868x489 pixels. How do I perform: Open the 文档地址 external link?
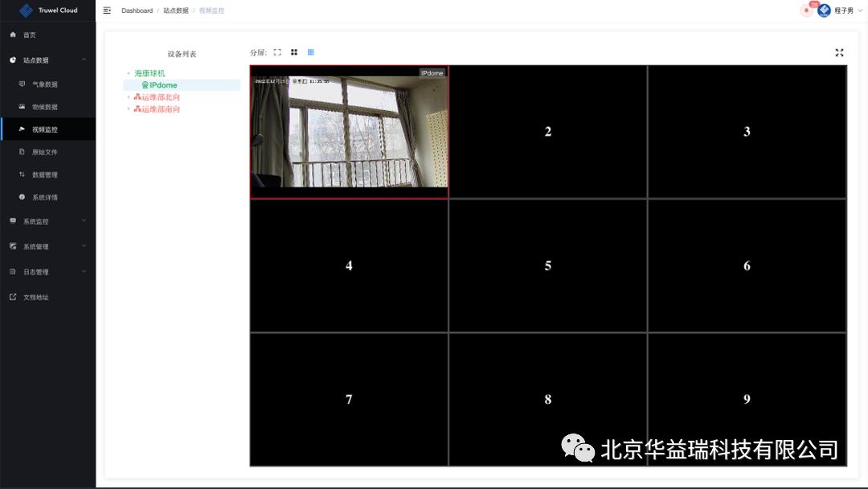pos(35,297)
